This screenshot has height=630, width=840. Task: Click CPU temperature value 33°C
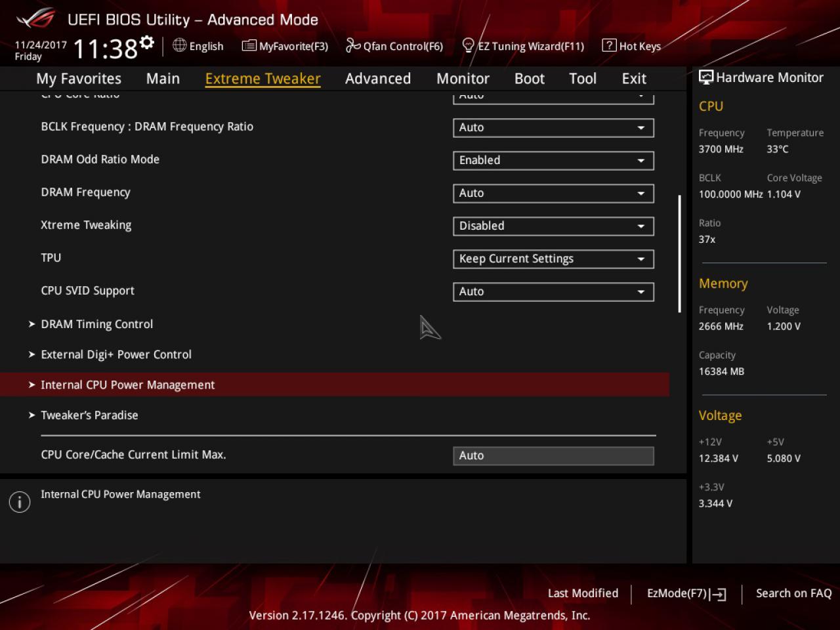[778, 149]
